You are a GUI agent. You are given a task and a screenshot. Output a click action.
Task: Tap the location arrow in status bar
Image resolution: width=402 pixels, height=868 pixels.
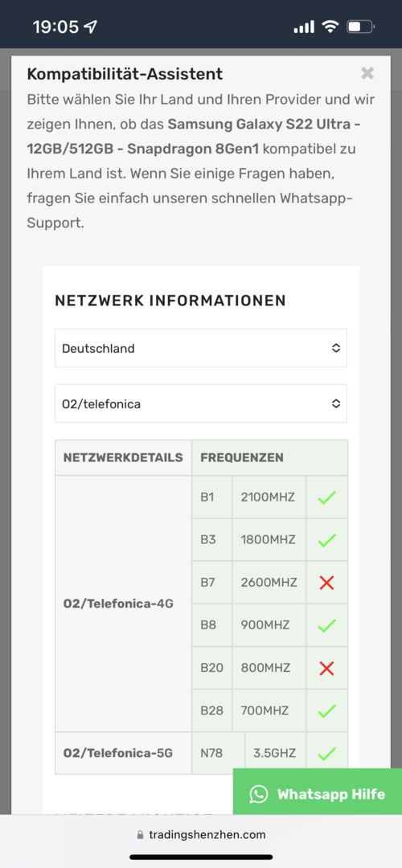tap(90, 26)
